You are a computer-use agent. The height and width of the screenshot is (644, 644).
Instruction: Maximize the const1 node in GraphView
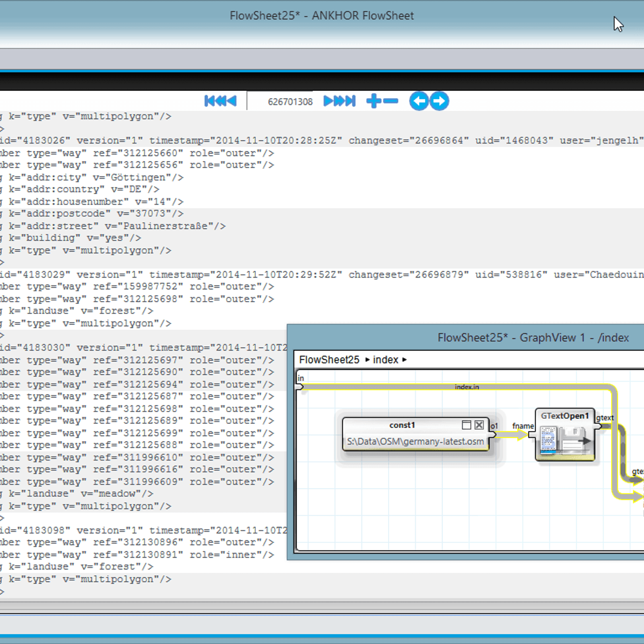466,425
